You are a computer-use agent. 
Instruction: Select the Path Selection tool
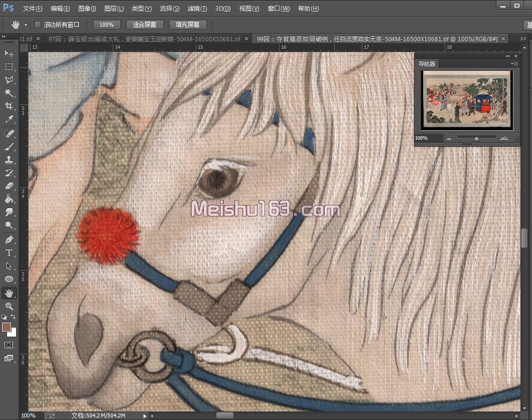tap(9, 266)
